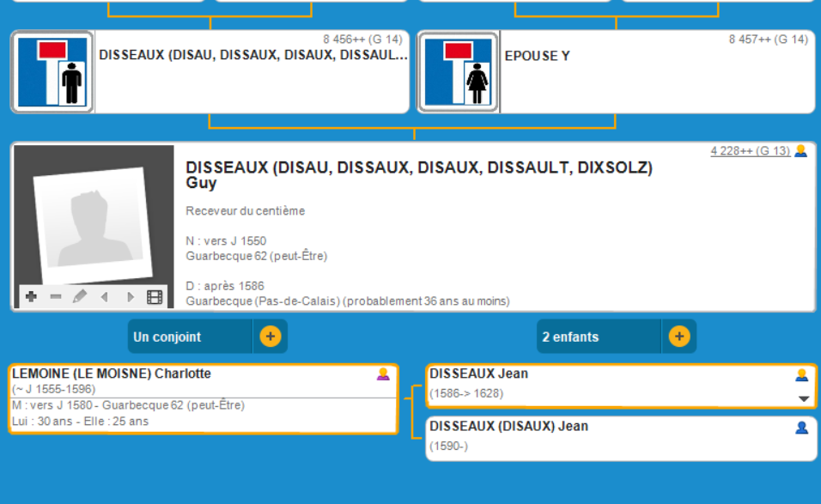Click the plus icon under the photo

(31, 297)
